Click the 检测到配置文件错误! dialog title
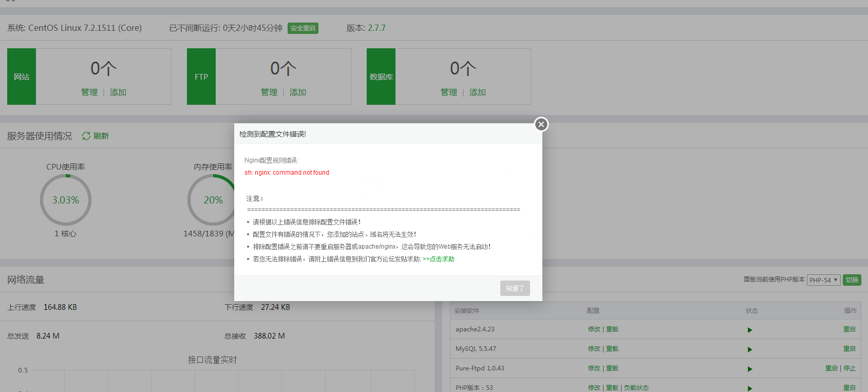 [273, 134]
